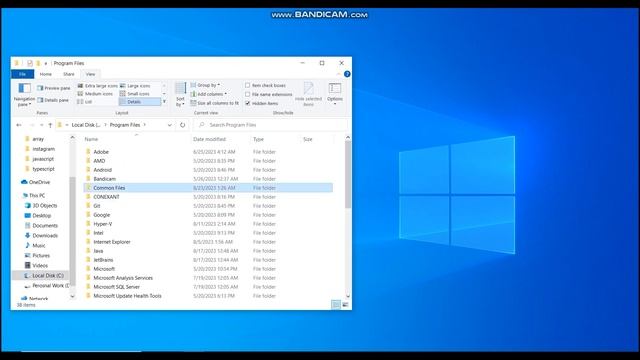Open Videos in navigation pane

[x=36, y=265]
